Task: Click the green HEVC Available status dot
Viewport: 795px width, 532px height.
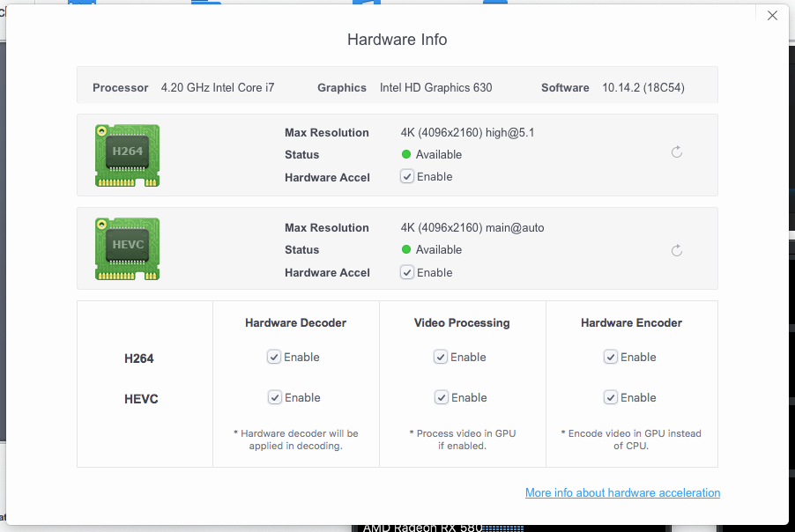Action: 406,249
